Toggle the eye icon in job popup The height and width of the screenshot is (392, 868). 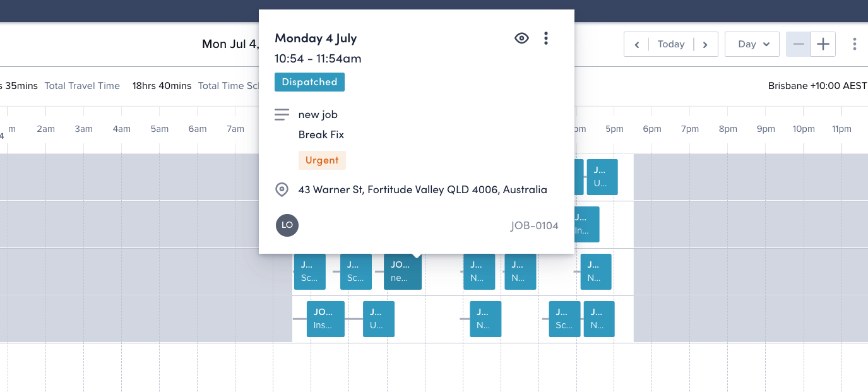coord(521,39)
